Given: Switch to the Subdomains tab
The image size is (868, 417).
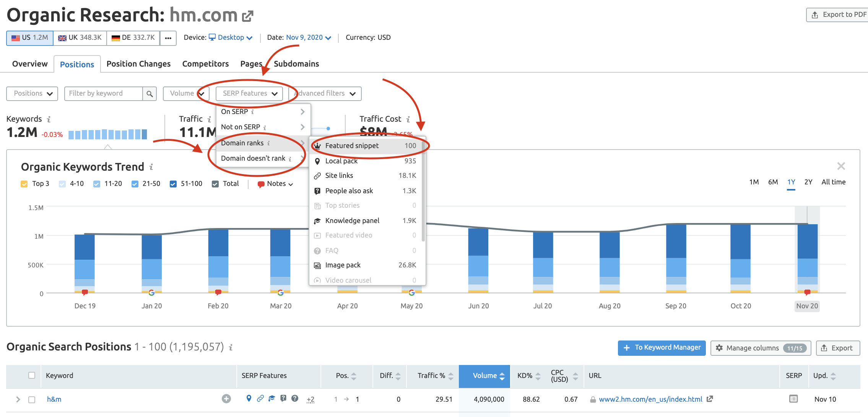Looking at the screenshot, I should pyautogui.click(x=296, y=64).
